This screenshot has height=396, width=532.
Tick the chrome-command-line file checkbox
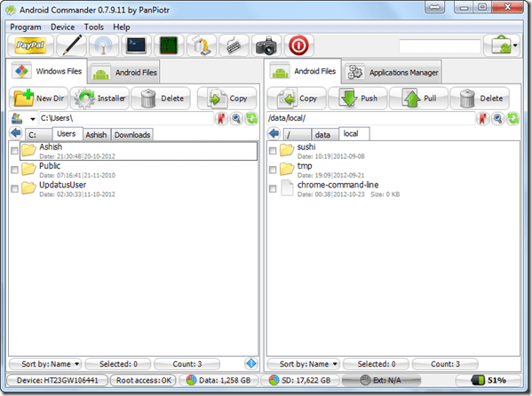(273, 188)
